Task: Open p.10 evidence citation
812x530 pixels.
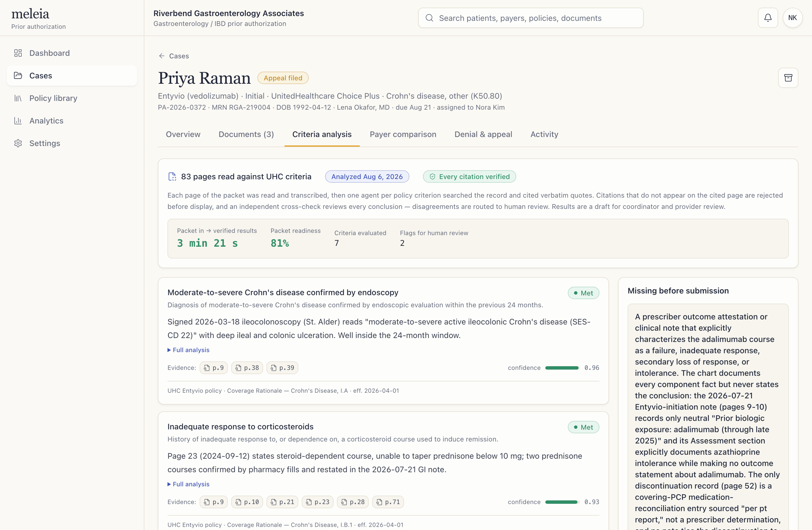Action: 247,502
